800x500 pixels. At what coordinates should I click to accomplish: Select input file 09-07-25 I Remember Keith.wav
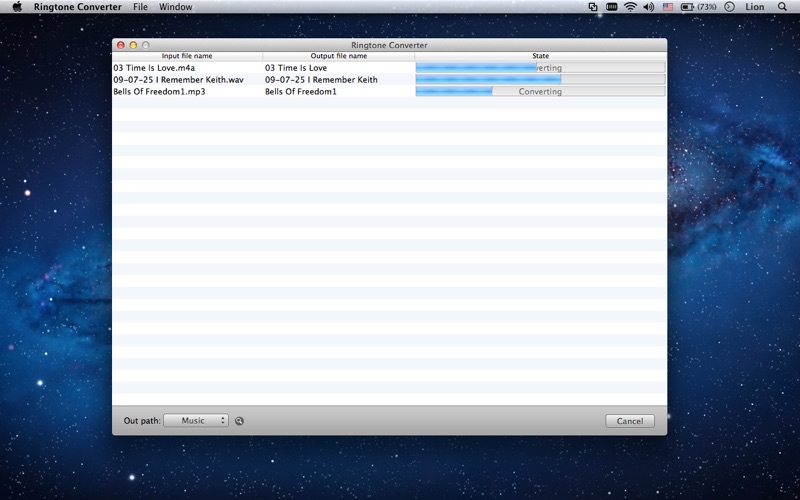click(x=179, y=80)
